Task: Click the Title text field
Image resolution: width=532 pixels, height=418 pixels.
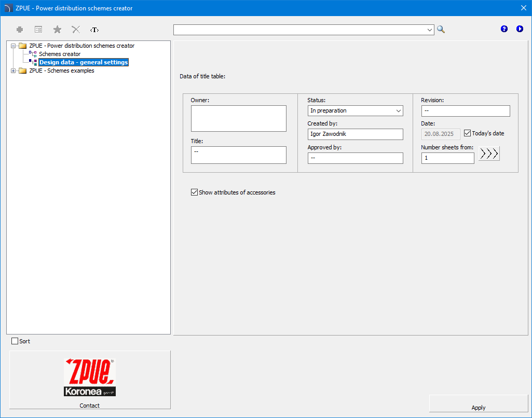Action: click(x=239, y=155)
